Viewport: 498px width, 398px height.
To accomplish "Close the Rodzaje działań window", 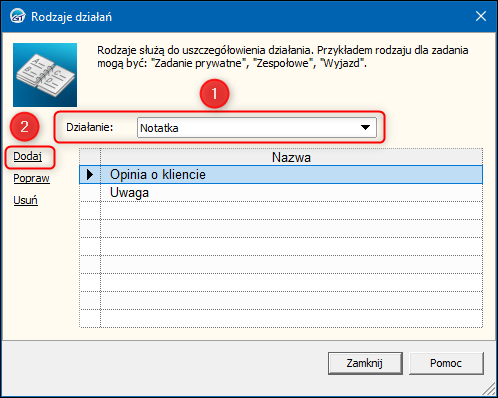I will [481, 16].
